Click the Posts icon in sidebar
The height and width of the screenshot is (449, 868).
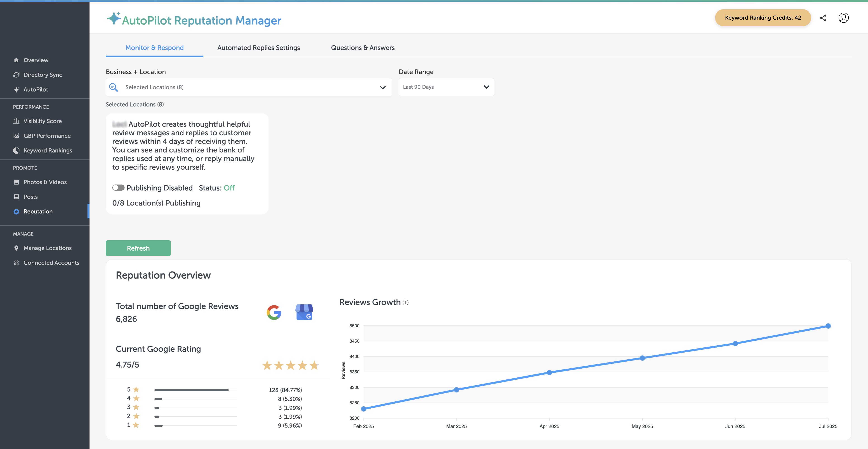16,197
